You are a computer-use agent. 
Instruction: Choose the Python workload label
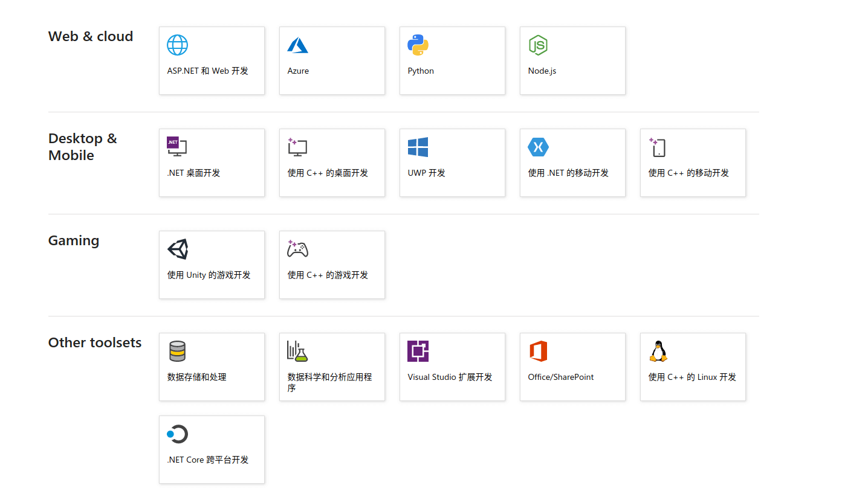(x=421, y=71)
